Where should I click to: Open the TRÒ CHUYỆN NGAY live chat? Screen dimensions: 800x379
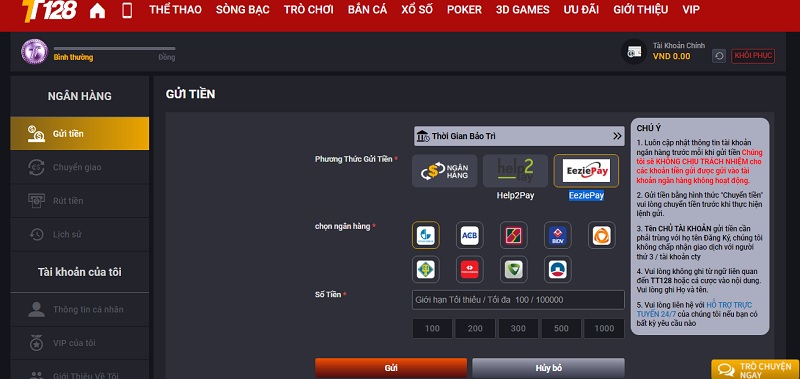tap(756, 370)
